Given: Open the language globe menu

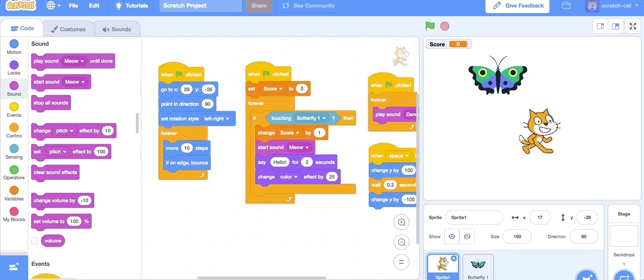Looking at the screenshot, I should tap(53, 6).
